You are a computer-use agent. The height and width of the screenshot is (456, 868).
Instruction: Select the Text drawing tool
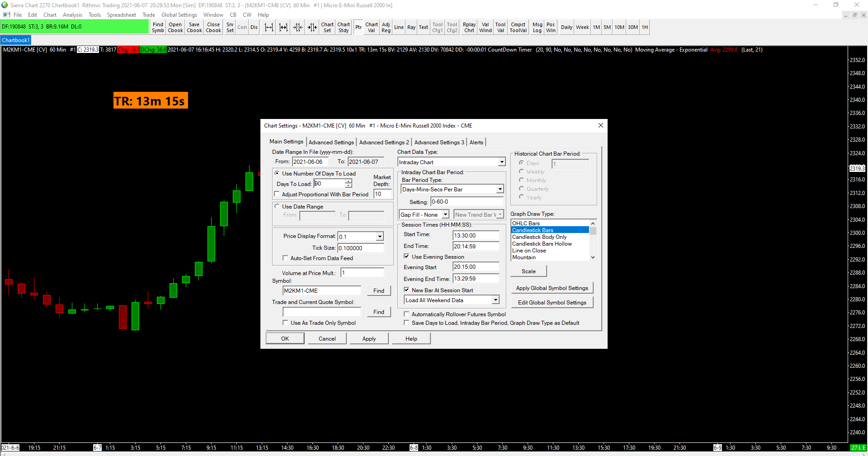click(423, 27)
